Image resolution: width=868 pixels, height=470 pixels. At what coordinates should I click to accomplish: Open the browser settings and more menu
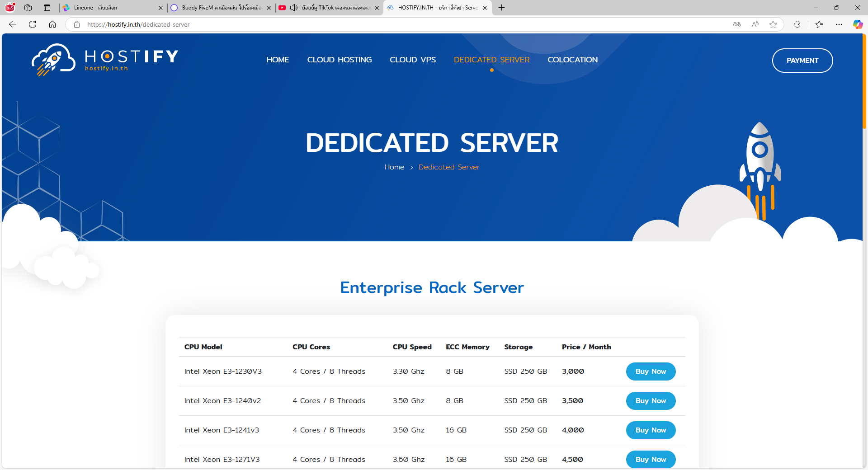point(839,24)
